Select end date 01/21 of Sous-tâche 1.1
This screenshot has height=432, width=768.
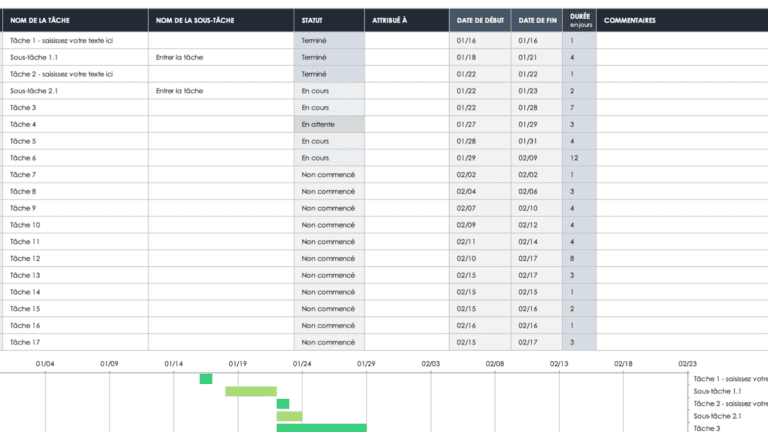click(x=537, y=57)
